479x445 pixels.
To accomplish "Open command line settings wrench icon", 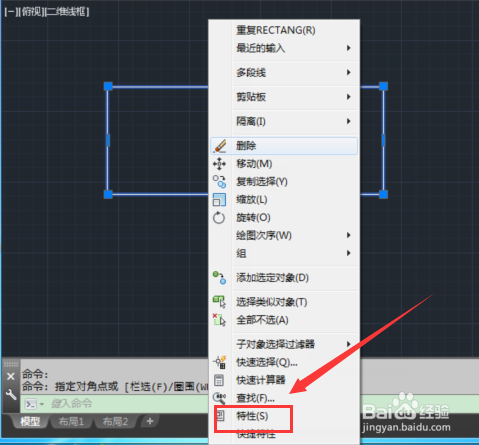I will tap(11, 395).
